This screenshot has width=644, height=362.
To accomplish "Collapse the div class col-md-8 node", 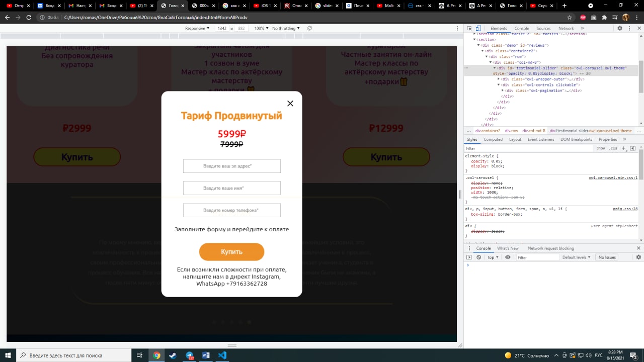I will tap(491, 62).
